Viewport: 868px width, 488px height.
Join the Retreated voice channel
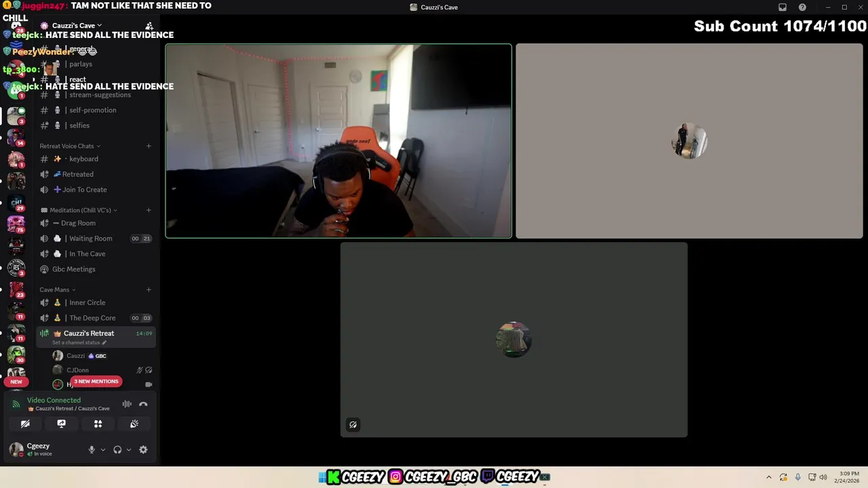pyautogui.click(x=96, y=174)
